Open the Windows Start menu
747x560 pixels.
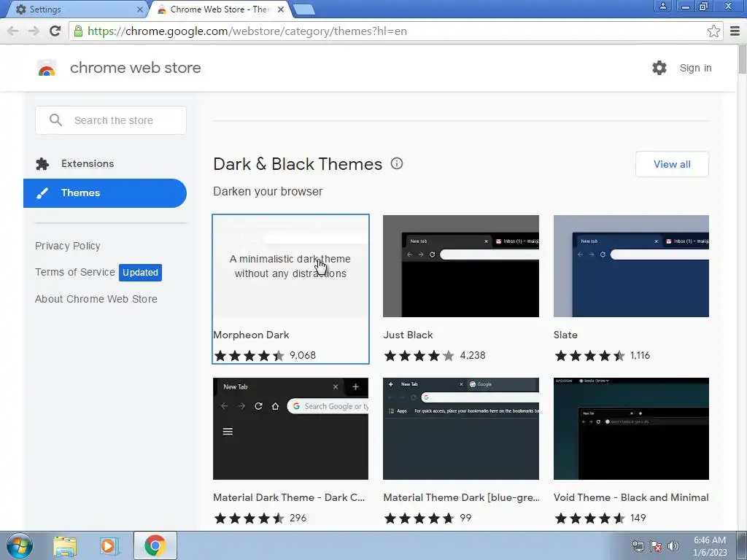[20, 545]
